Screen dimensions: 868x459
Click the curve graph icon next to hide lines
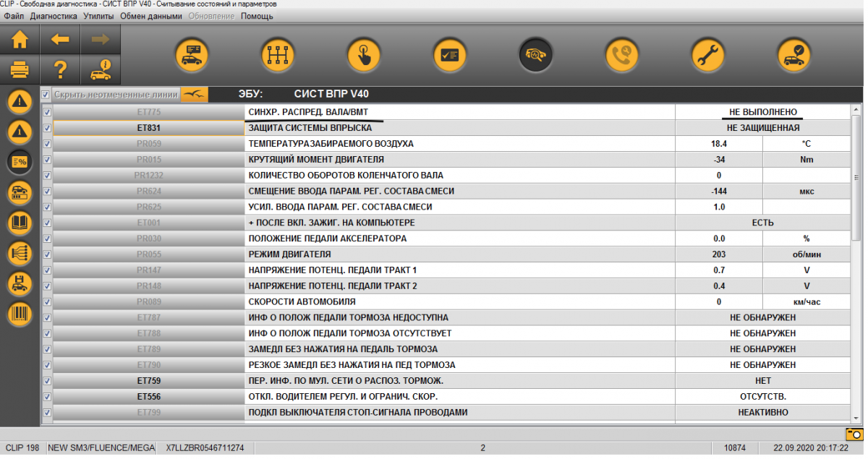coord(194,94)
